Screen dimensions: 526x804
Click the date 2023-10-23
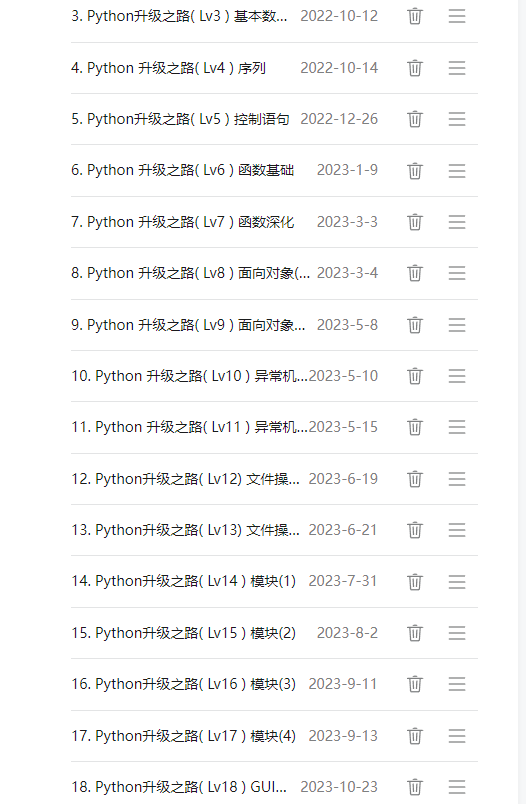(339, 787)
